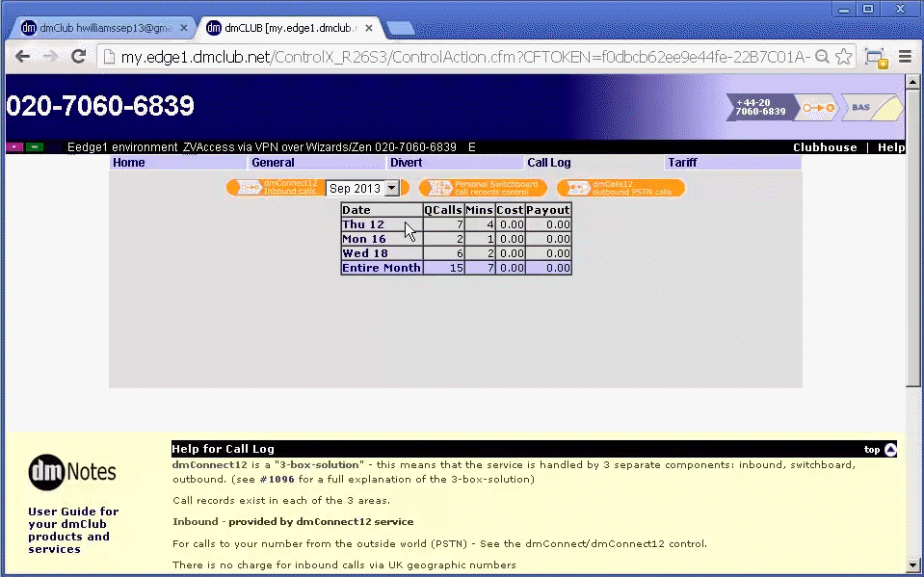The height and width of the screenshot is (577, 924).
Task: Open the General menu tab
Action: click(317, 163)
